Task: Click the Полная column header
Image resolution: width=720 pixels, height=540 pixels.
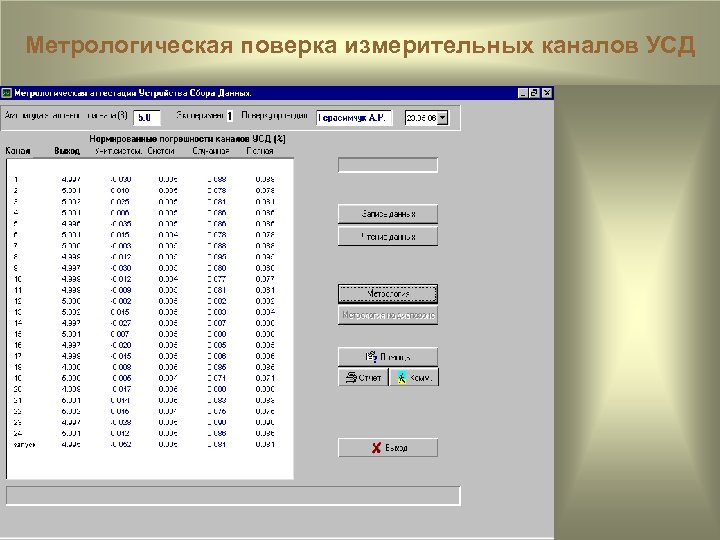Action: (x=260, y=151)
